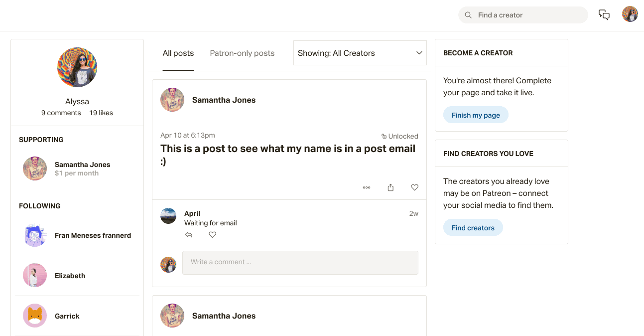The width and height of the screenshot is (644, 336).
Task: Click the Samantha Jones name on the first post
Action: coord(224,100)
